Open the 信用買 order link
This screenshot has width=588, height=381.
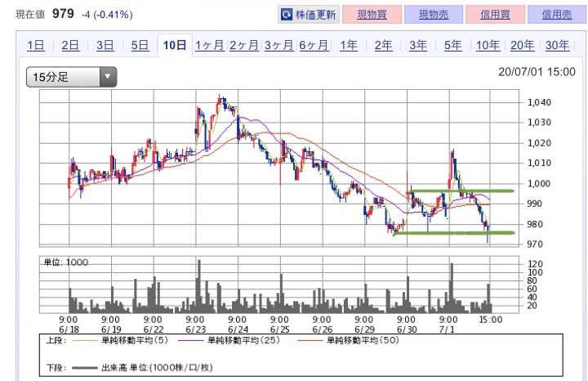[x=495, y=15]
